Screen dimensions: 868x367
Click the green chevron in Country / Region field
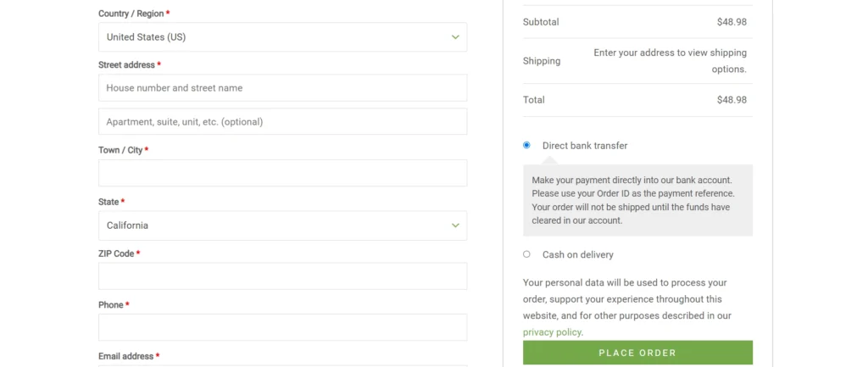(455, 37)
